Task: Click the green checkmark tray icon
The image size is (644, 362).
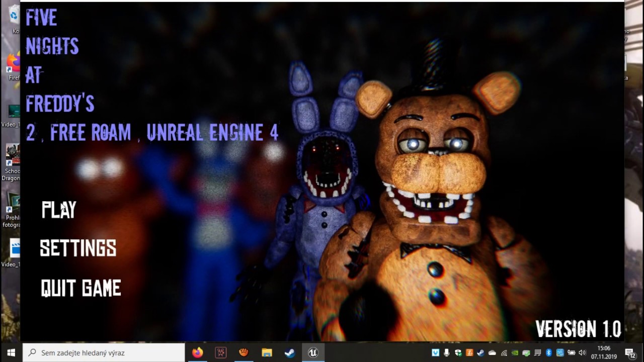Action: tap(526, 353)
